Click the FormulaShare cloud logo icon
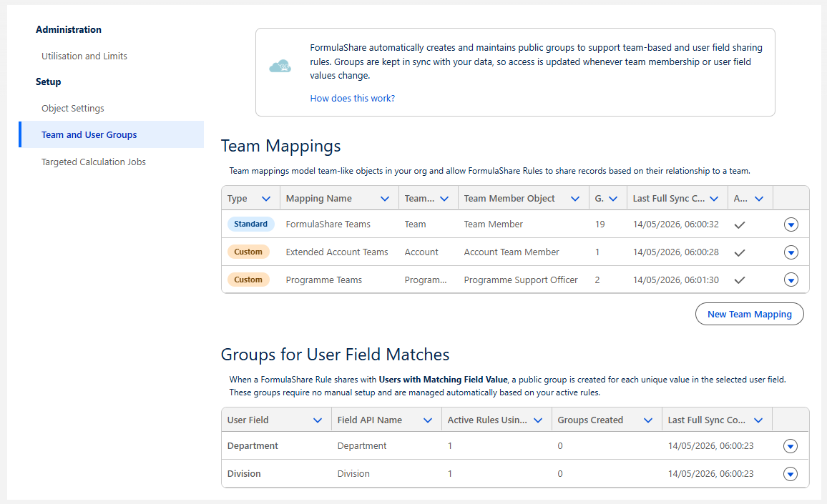The image size is (827, 504). (280, 66)
